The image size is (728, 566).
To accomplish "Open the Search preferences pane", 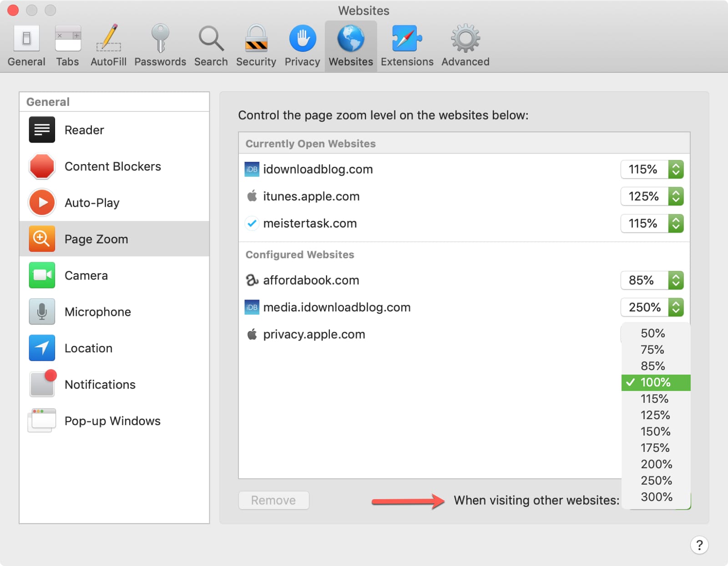I will point(211,46).
